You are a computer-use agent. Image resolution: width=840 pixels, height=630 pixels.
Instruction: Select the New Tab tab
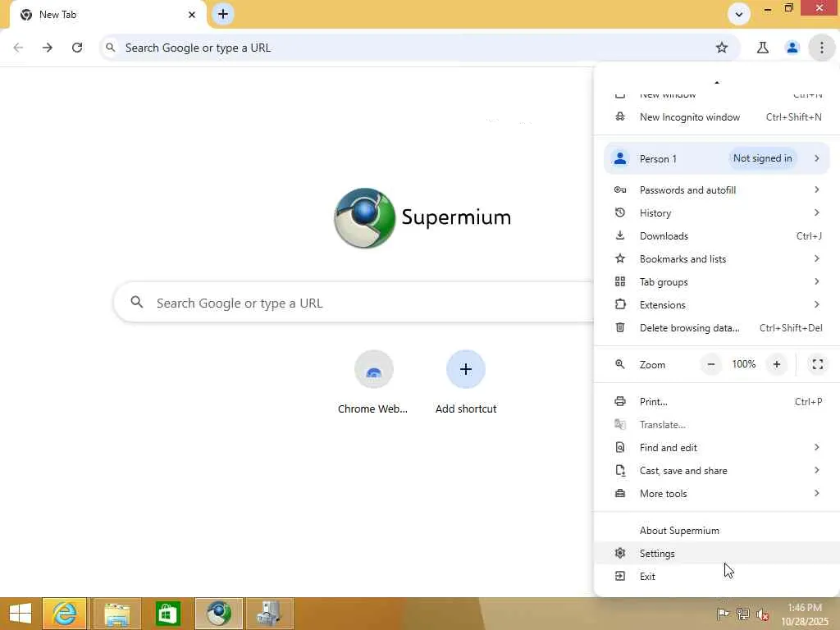click(x=107, y=15)
